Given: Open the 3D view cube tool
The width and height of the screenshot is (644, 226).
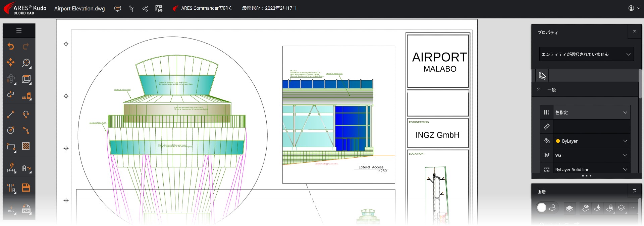Looking at the screenshot, I should (26, 79).
